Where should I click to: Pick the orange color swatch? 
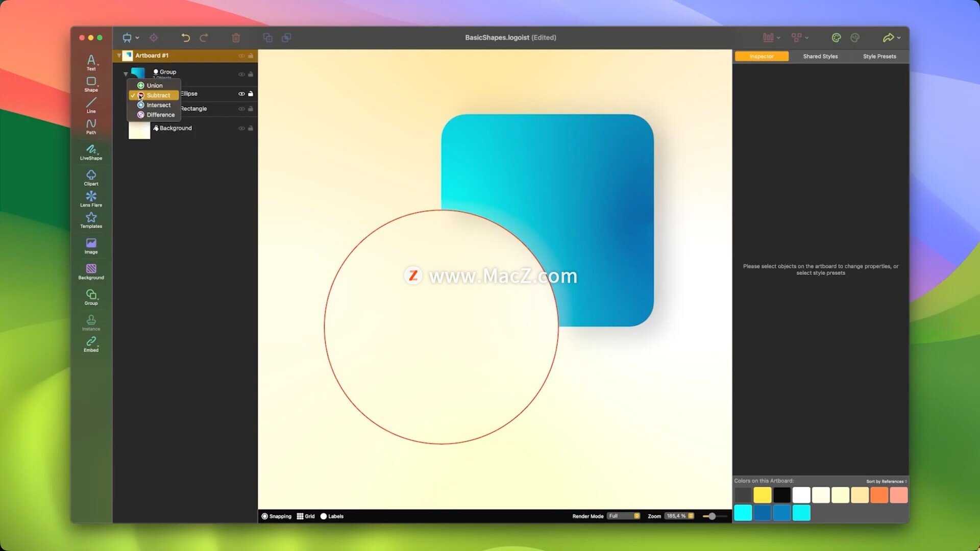[879, 495]
